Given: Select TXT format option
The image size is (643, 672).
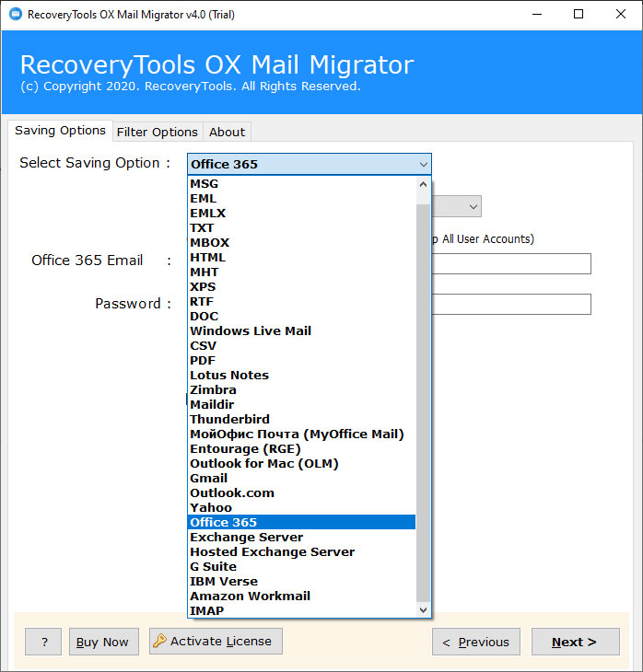Looking at the screenshot, I should pyautogui.click(x=302, y=227).
